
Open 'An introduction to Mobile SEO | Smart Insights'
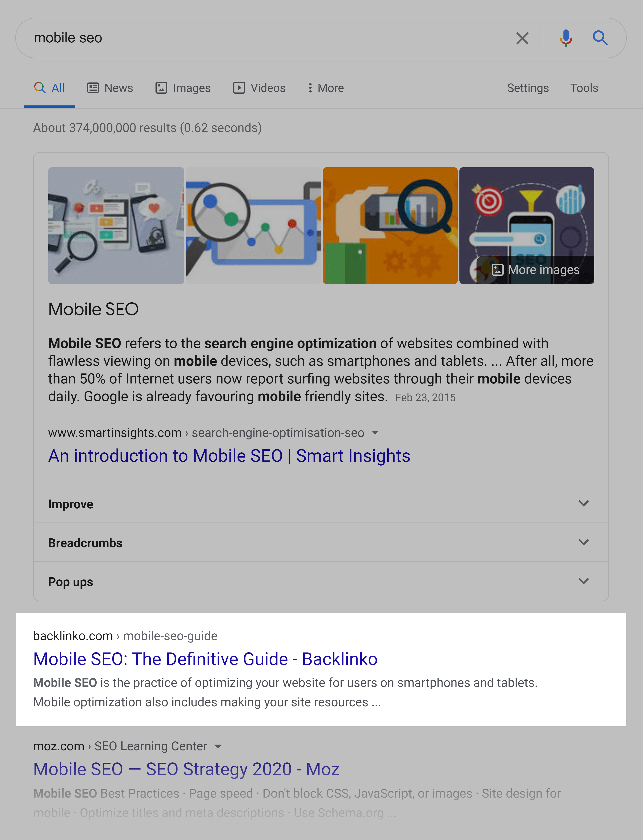(x=229, y=456)
